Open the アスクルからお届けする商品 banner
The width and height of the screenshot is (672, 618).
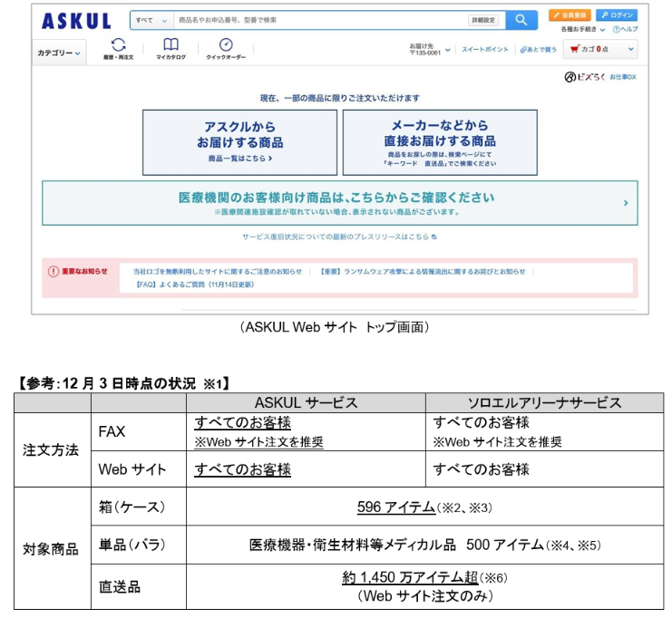pos(239,142)
